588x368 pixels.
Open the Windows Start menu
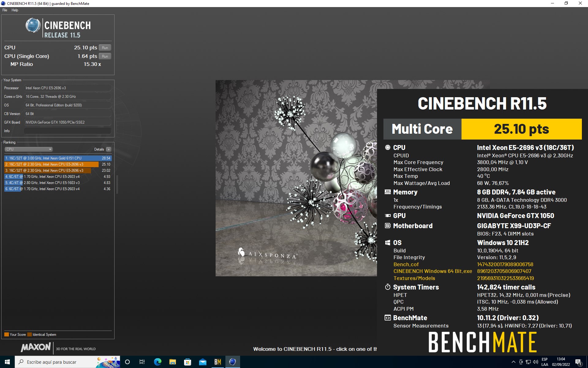[x=7, y=362]
